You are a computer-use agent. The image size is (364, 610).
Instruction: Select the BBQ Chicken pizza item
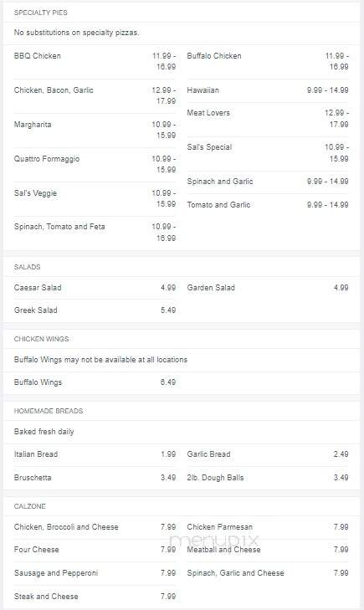pos(38,55)
